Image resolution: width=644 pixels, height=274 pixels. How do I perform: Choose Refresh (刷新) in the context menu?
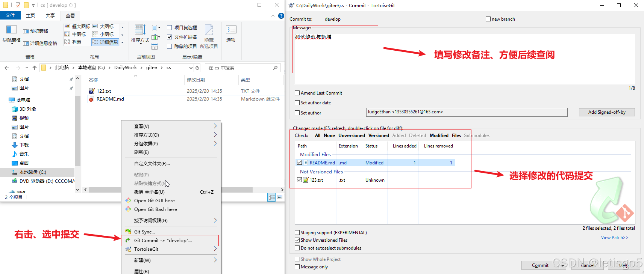[x=171, y=152]
